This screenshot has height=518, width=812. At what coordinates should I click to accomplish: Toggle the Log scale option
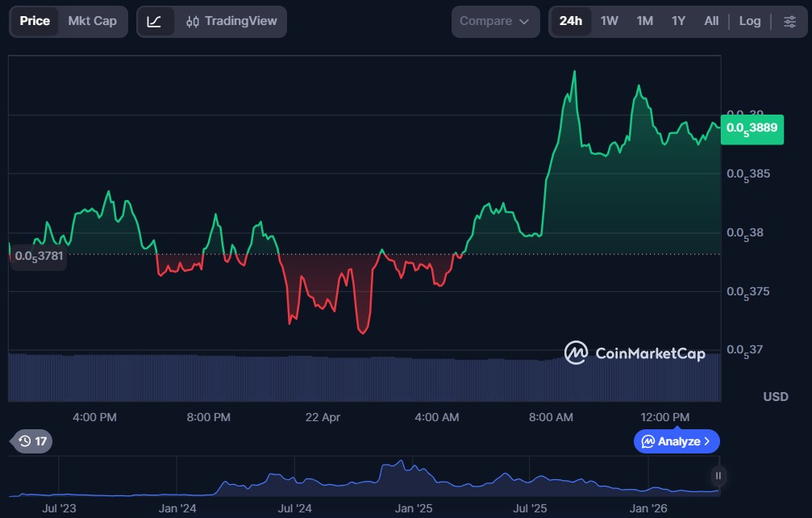click(x=749, y=22)
